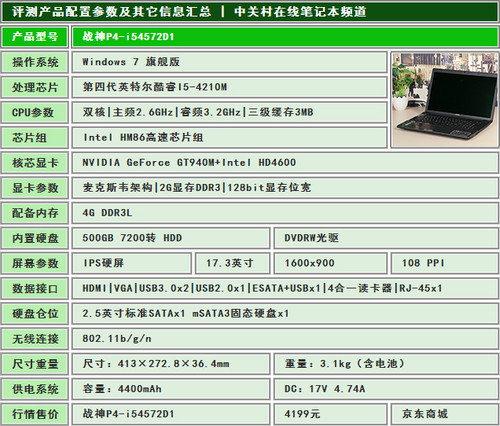Image resolution: width=500 pixels, height=426 pixels.
Task: Select the 处理芯片 row label
Action: point(35,87)
